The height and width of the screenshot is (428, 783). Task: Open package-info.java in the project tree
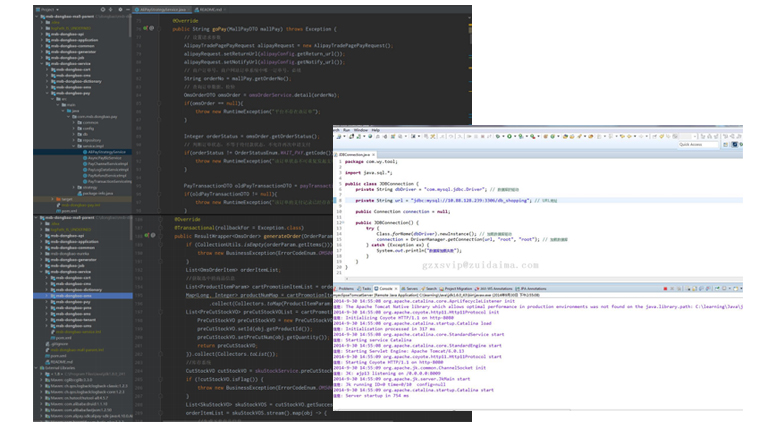pos(95,193)
